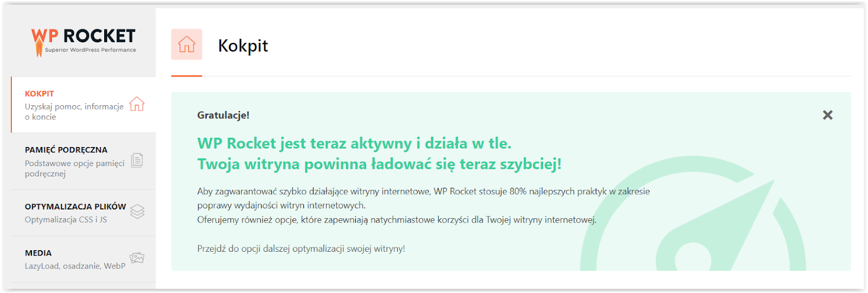Click the WP Rocket logo

pos(84,42)
